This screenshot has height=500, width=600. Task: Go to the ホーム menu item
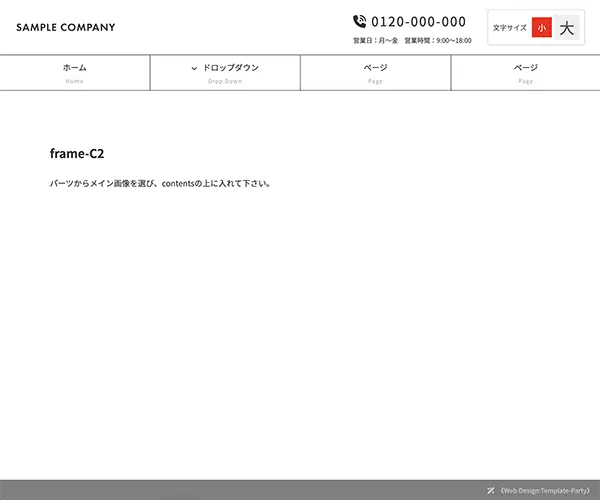tap(75, 68)
